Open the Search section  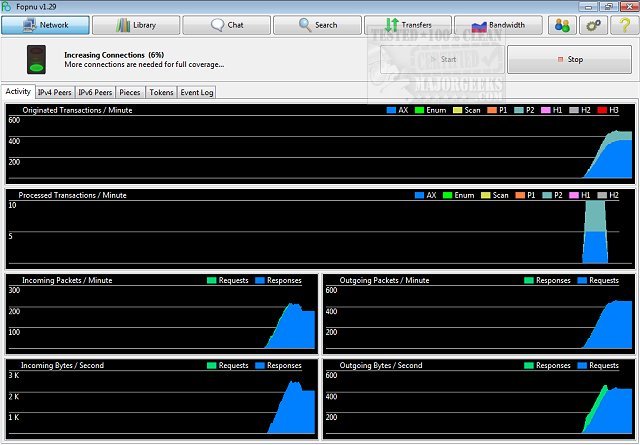coord(317,25)
